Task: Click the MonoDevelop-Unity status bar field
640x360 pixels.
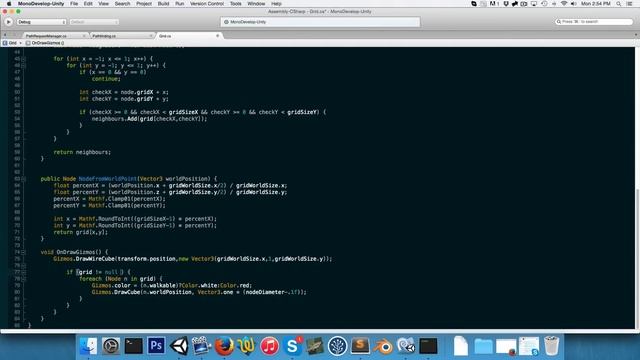Action: [x=320, y=22]
